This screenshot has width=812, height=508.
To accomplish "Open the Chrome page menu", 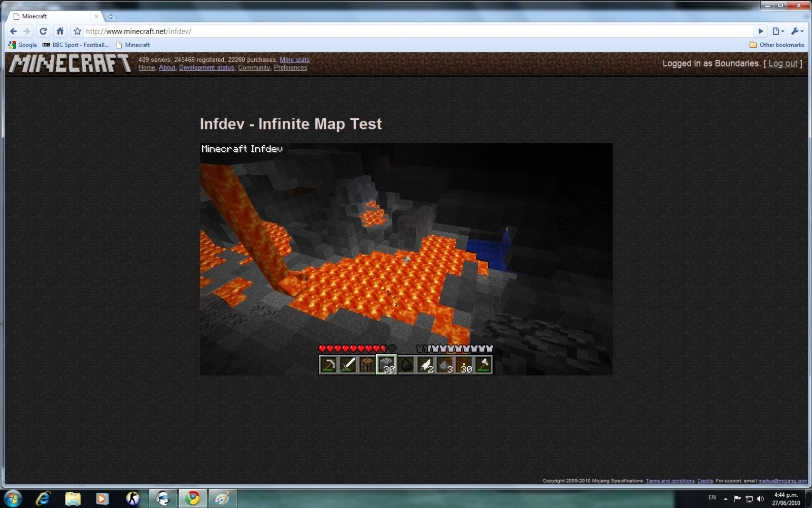I will (778, 31).
